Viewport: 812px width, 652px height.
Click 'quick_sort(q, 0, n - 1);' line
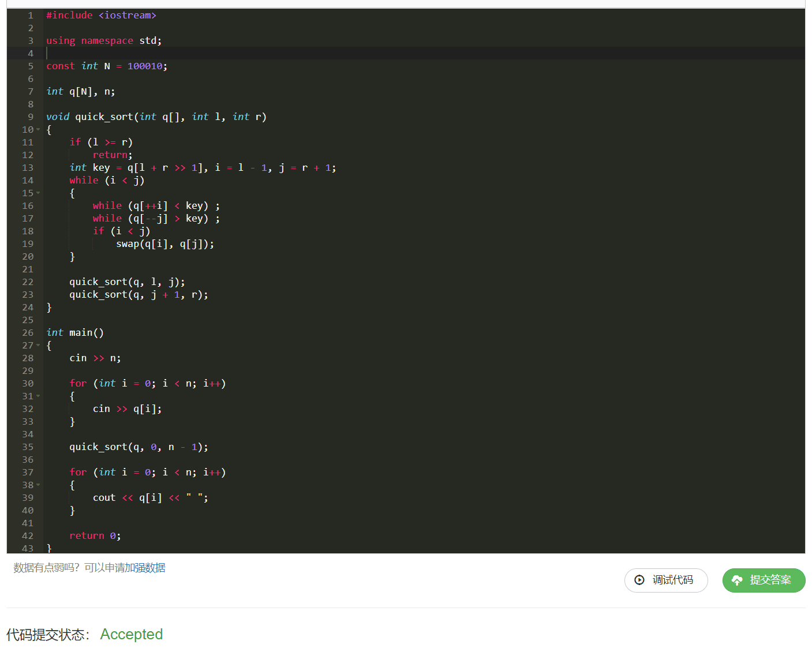coord(139,447)
